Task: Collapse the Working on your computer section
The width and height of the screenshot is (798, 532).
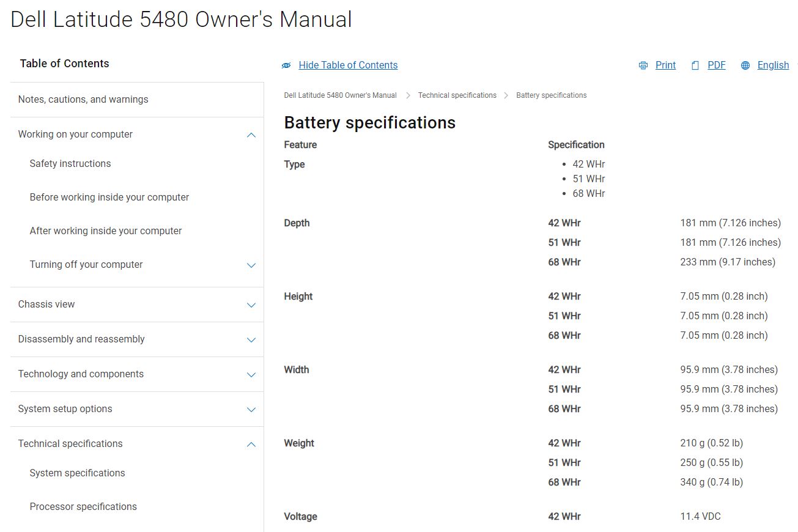Action: click(251, 135)
